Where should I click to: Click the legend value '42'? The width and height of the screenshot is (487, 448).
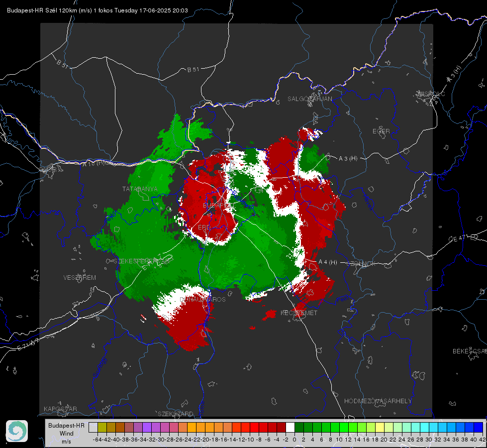483,440
